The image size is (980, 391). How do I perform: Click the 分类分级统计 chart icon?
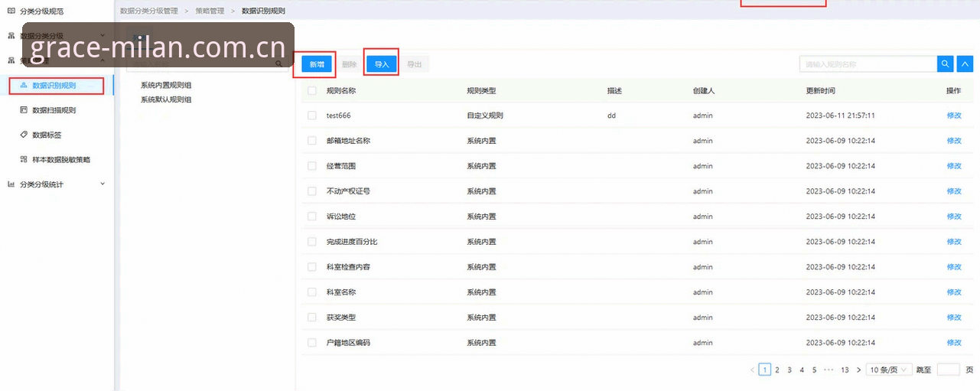11,184
